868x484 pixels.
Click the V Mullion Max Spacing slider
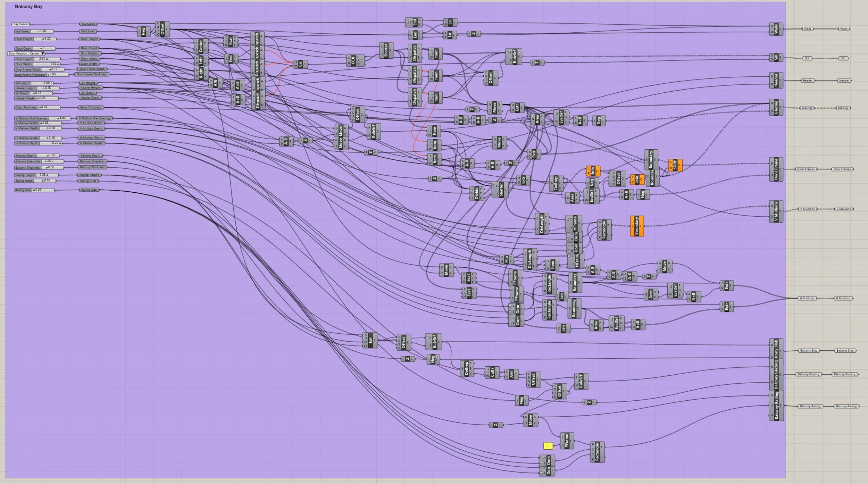(42, 118)
